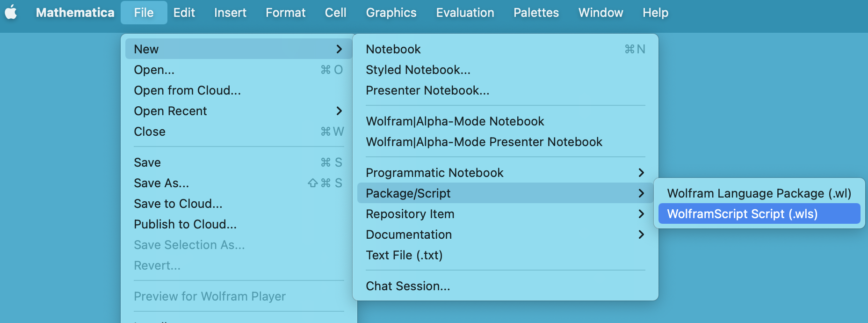Open the Mathematica application menu

[75, 13]
